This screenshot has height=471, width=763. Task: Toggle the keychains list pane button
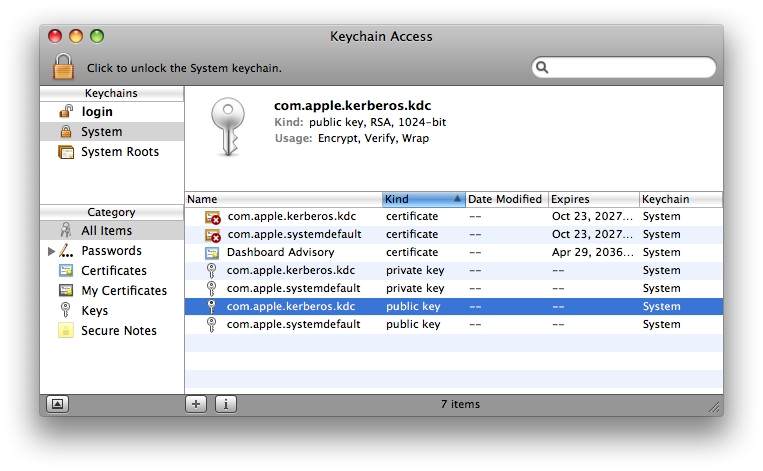[57, 404]
